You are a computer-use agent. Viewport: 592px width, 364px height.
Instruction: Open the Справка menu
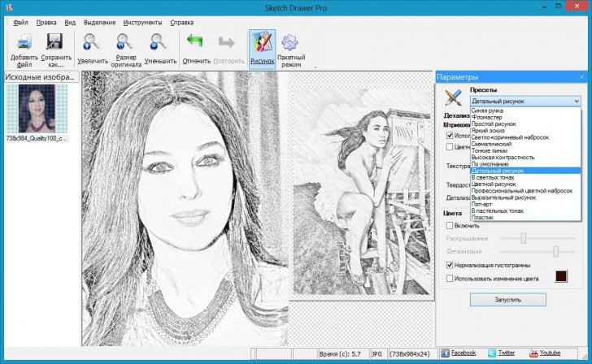point(181,23)
